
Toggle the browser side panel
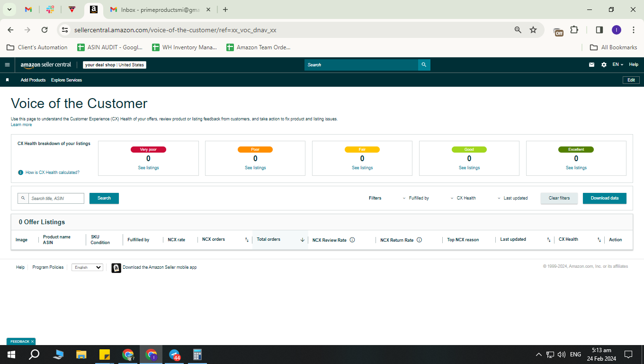599,30
